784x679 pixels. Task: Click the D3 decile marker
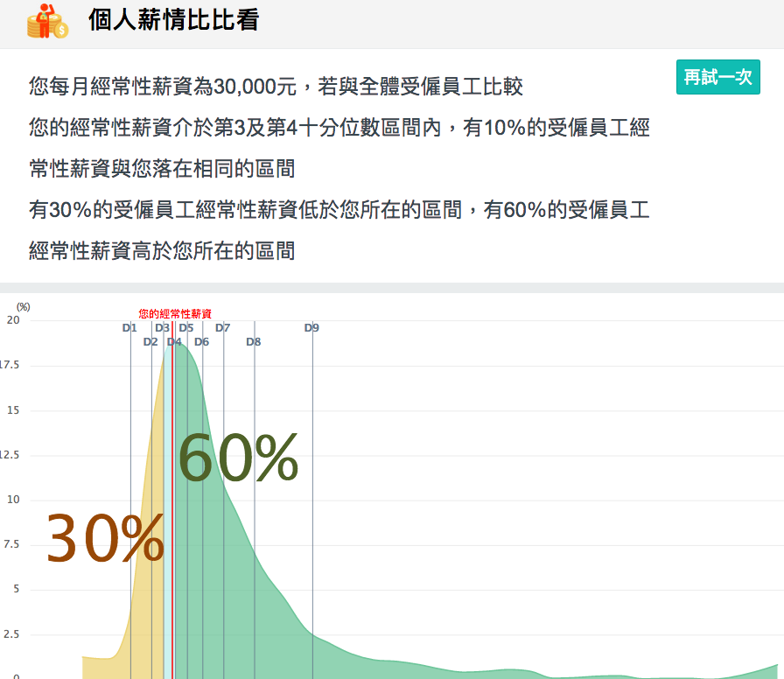[x=163, y=327]
